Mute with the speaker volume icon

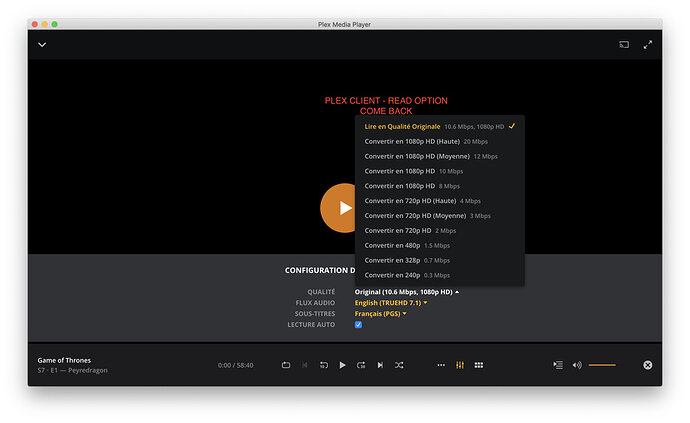click(x=577, y=365)
